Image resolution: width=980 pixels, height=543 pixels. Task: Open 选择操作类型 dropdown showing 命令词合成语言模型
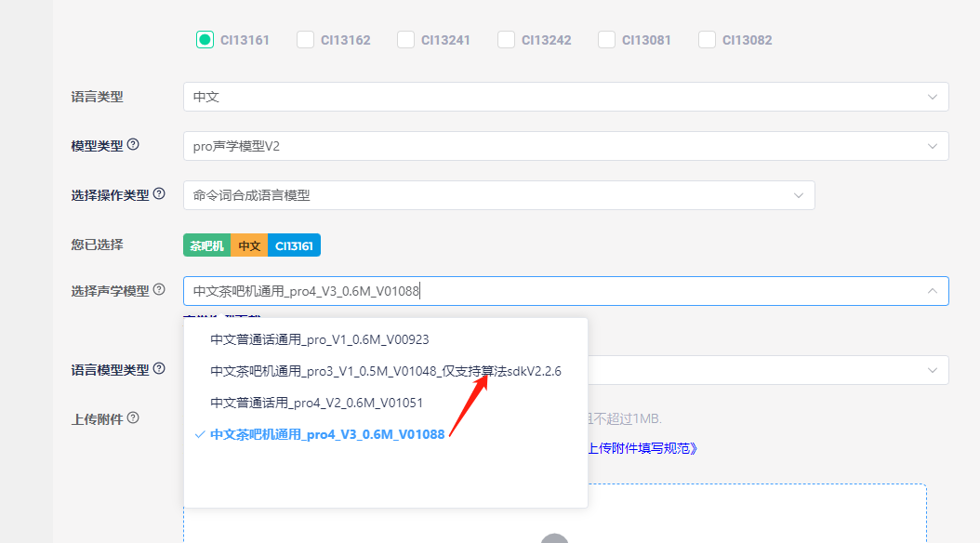[498, 195]
